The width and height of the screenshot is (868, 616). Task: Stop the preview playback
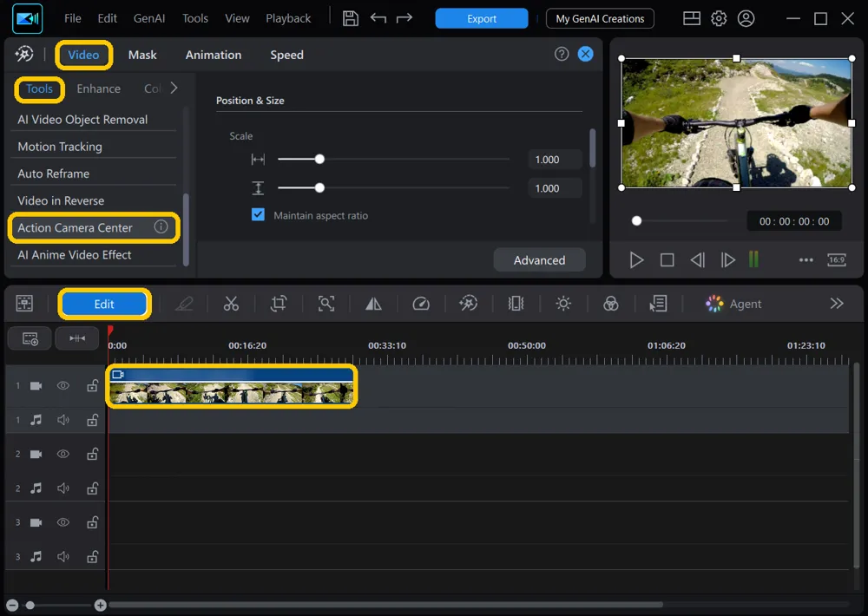667,259
